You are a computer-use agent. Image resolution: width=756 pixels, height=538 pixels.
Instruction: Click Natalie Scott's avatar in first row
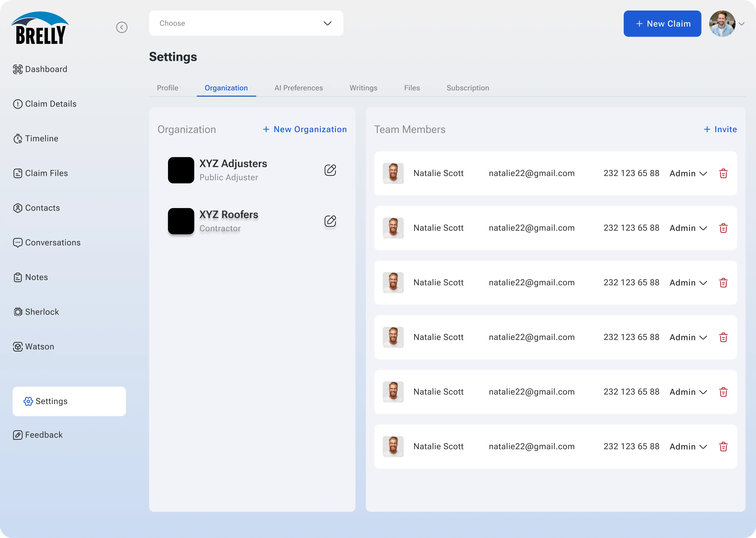pos(393,173)
